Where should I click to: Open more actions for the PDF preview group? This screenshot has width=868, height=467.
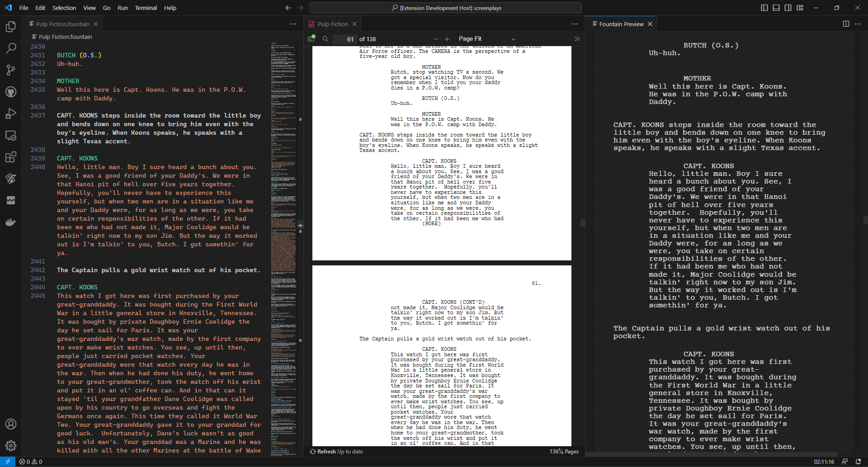(x=575, y=24)
